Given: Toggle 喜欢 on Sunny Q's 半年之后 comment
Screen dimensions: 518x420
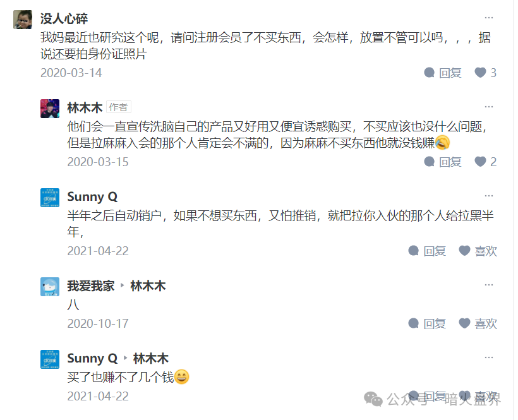Looking at the screenshot, I should tap(483, 251).
